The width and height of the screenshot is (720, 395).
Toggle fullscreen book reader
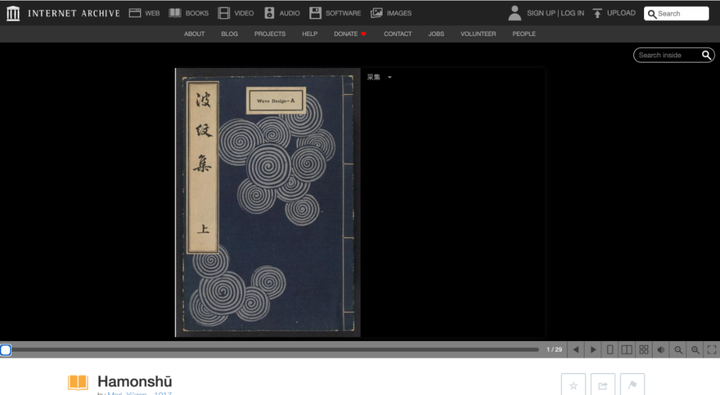point(712,350)
